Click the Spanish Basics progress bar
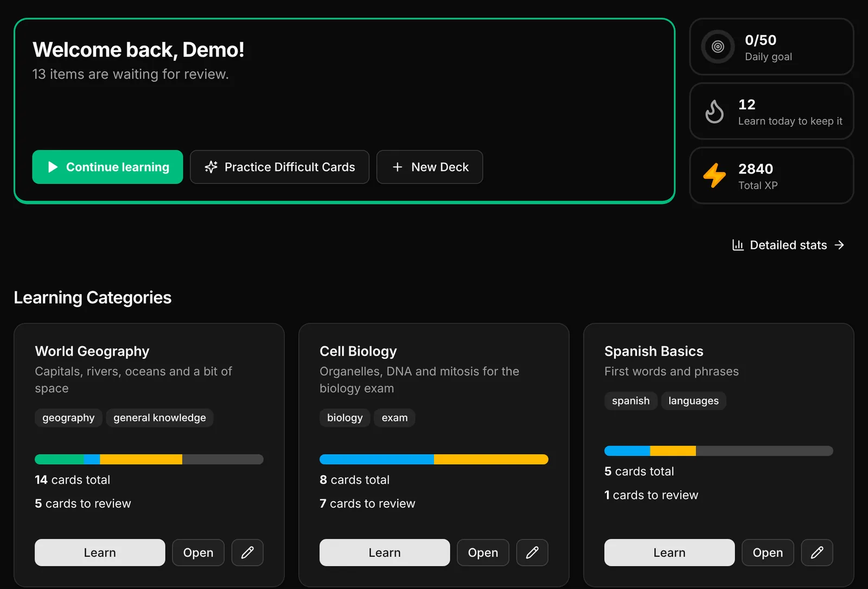Screen dimensions: 868x589 719,451
